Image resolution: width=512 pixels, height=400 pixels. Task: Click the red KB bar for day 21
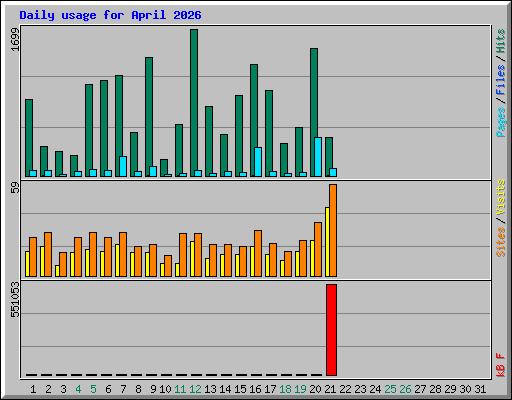[x=331, y=330]
